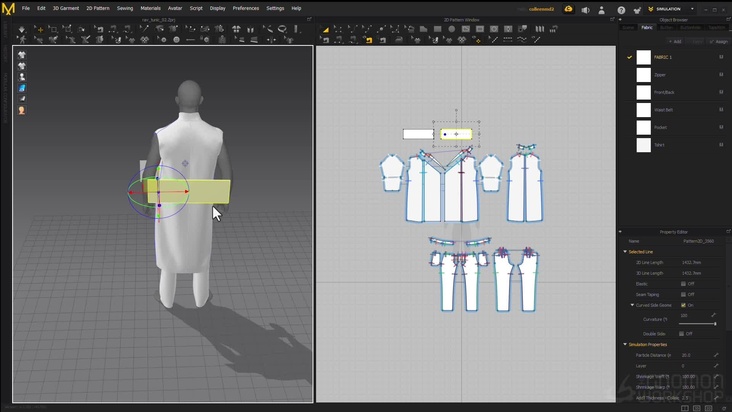
Task: Open the Materials menu
Action: click(x=150, y=8)
